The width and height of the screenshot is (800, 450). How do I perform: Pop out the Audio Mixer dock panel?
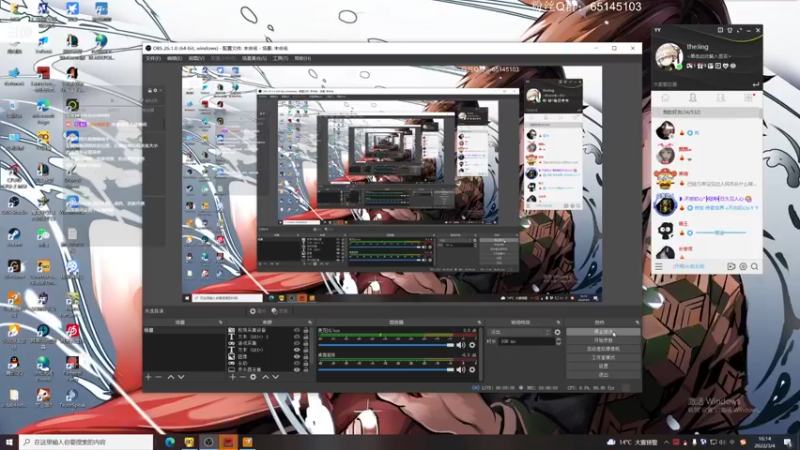479,322
